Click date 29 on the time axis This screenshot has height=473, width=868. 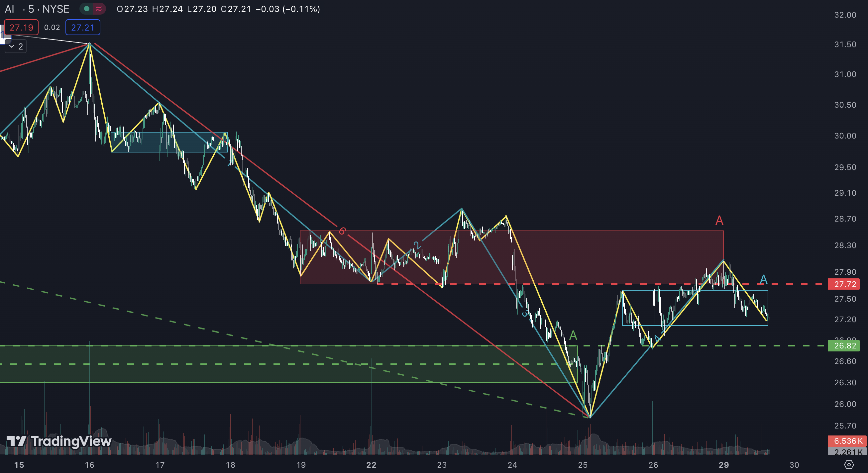(723, 465)
